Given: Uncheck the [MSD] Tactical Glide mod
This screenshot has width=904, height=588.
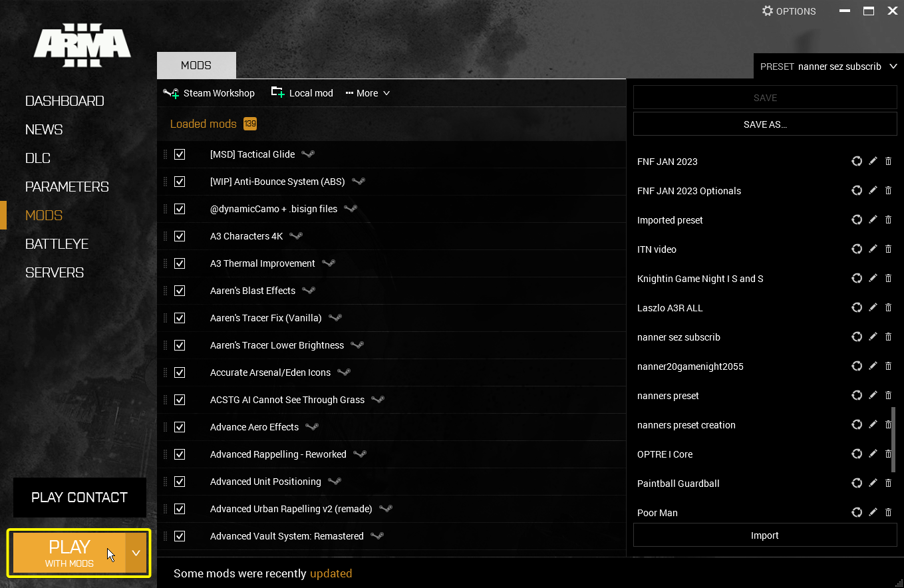Looking at the screenshot, I should pos(180,154).
